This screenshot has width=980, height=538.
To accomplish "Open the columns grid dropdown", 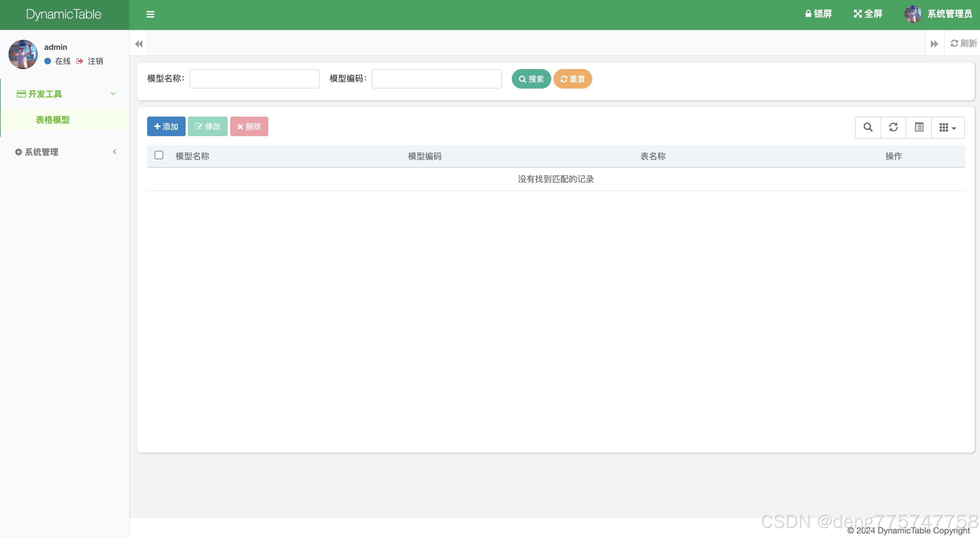I will pyautogui.click(x=947, y=127).
